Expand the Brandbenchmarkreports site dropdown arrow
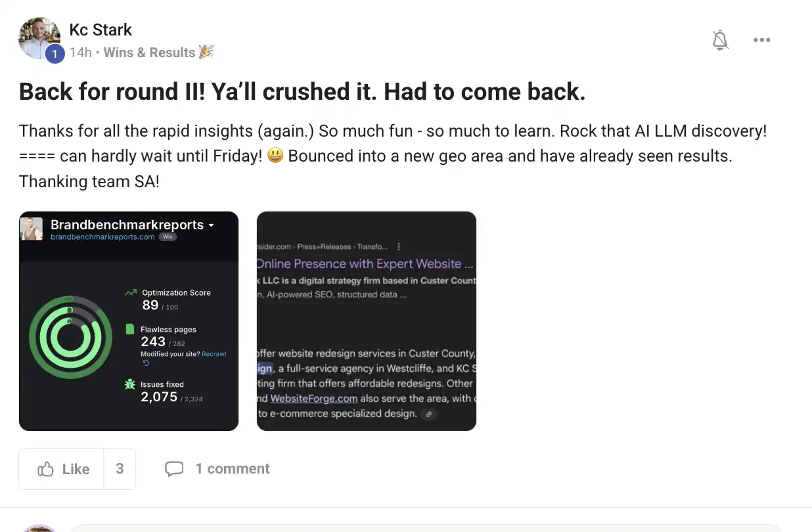The width and height of the screenshot is (812, 532). (212, 225)
